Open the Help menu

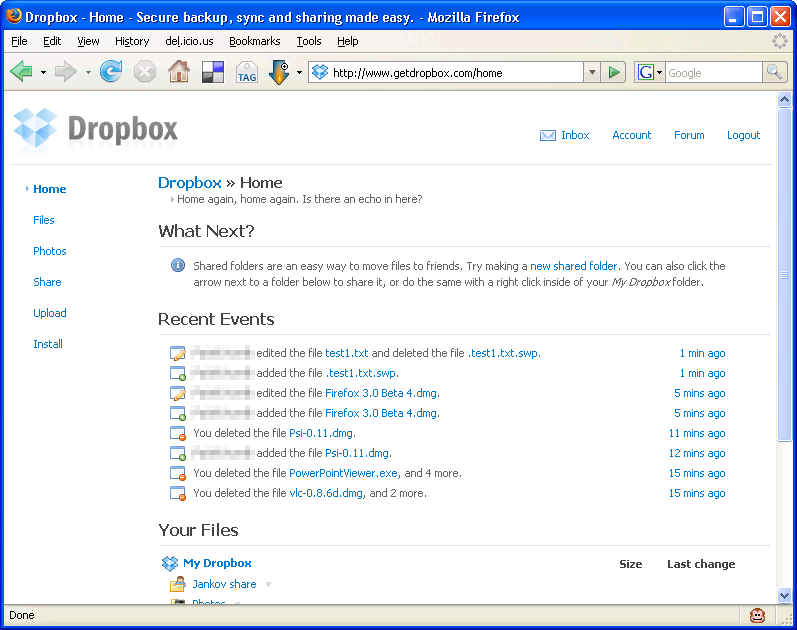(x=348, y=41)
